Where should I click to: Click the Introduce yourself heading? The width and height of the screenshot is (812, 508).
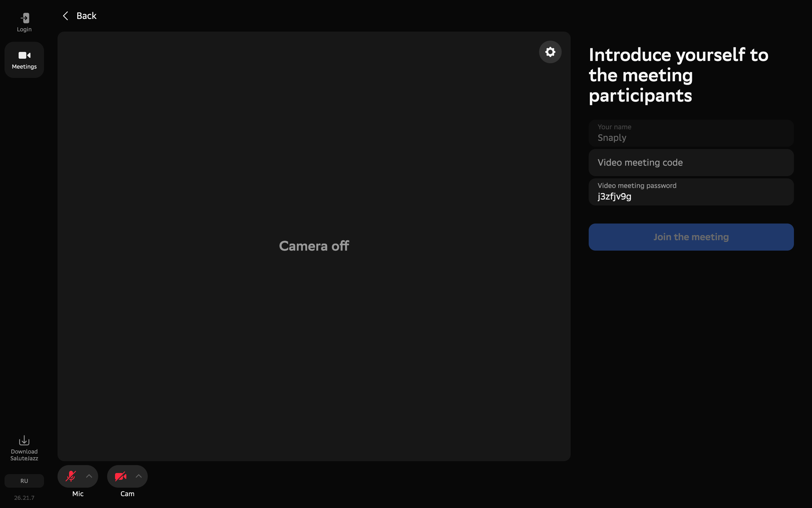click(678, 75)
